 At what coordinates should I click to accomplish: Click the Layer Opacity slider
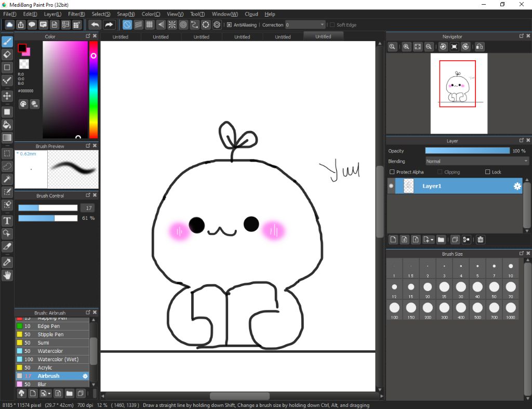click(x=467, y=151)
